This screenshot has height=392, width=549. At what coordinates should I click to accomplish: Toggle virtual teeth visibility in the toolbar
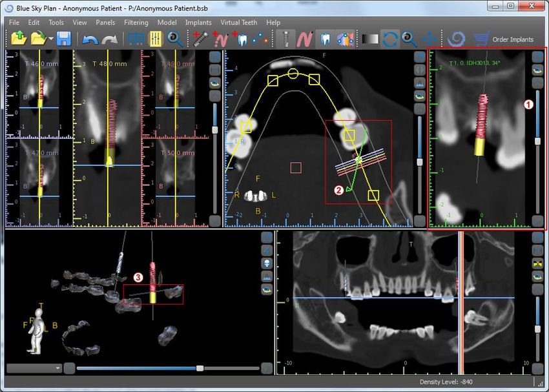[326, 39]
